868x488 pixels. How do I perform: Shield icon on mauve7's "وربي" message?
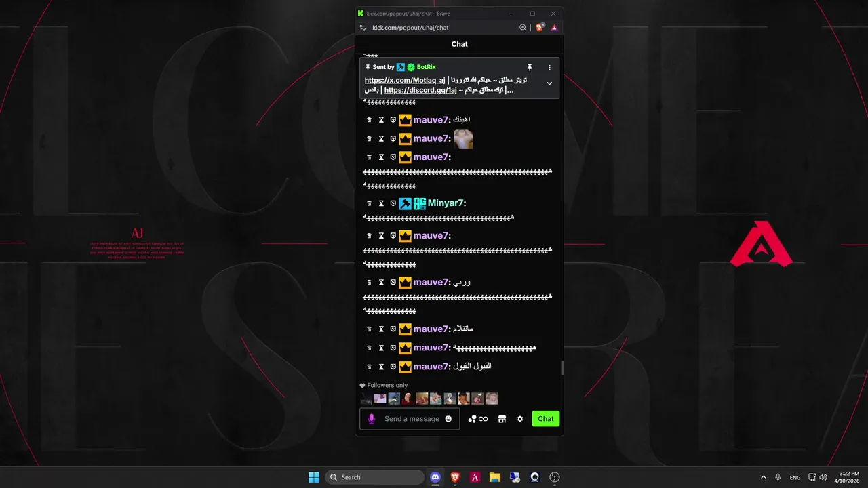click(x=393, y=283)
